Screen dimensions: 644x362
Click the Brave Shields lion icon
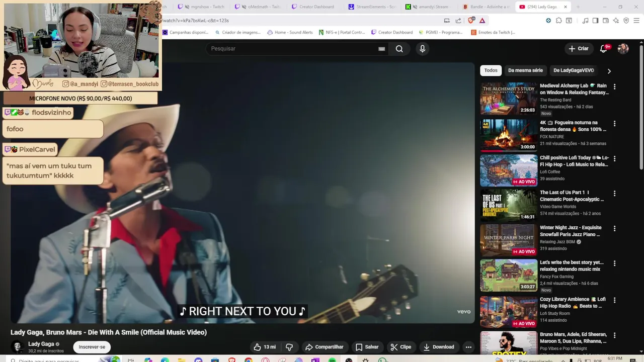coord(471,21)
